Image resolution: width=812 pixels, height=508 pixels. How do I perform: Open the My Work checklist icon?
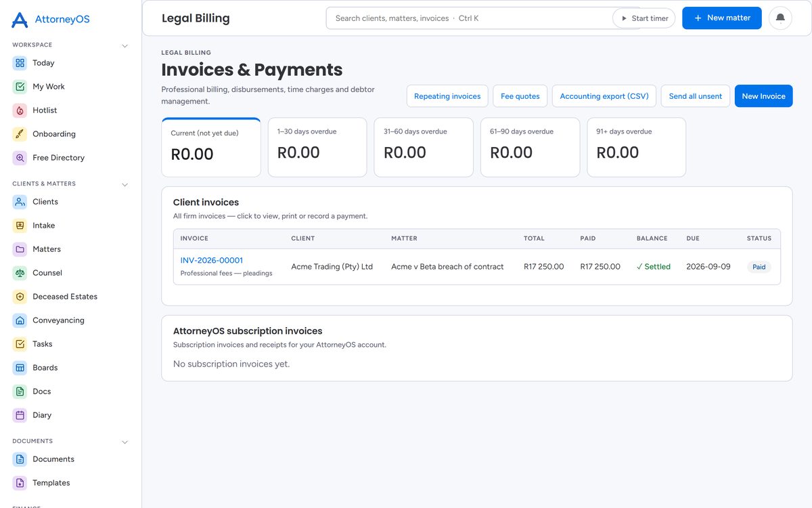click(20, 87)
